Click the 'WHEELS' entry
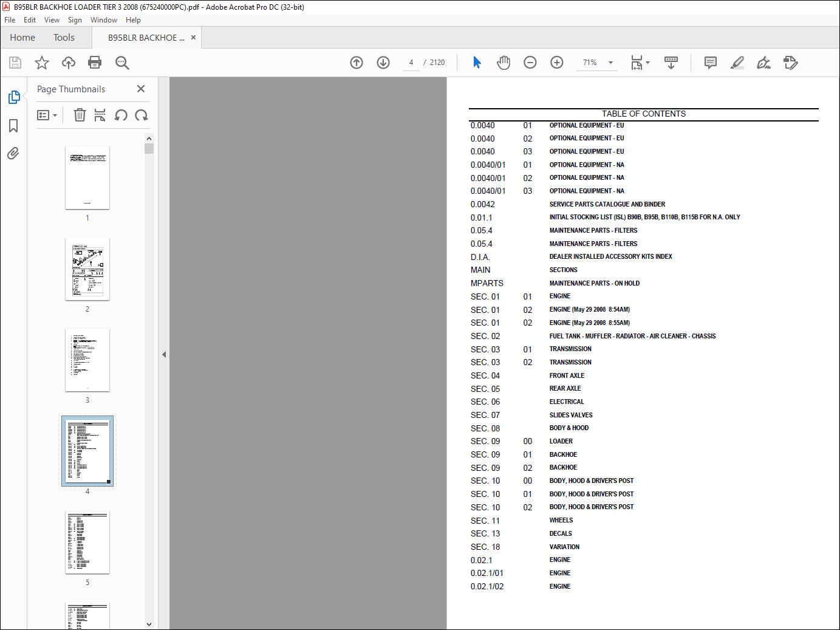 (x=561, y=520)
